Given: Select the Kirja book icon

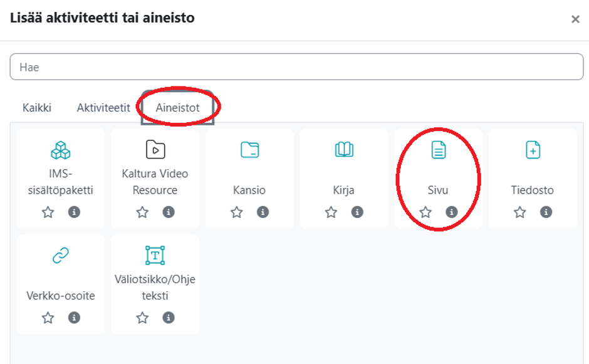Looking at the screenshot, I should pyautogui.click(x=344, y=150).
